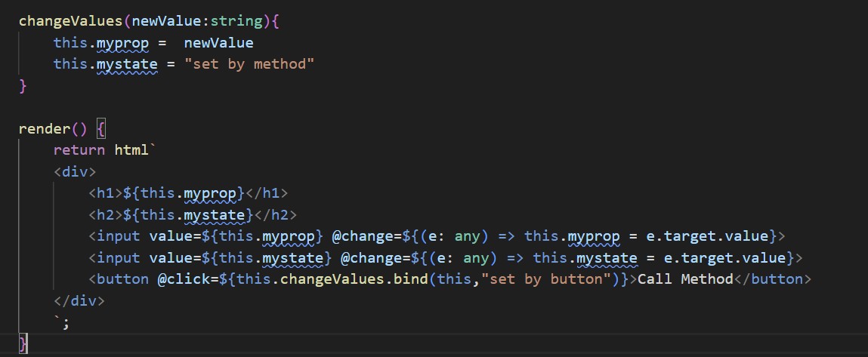Click the closing div tag

(x=80, y=301)
